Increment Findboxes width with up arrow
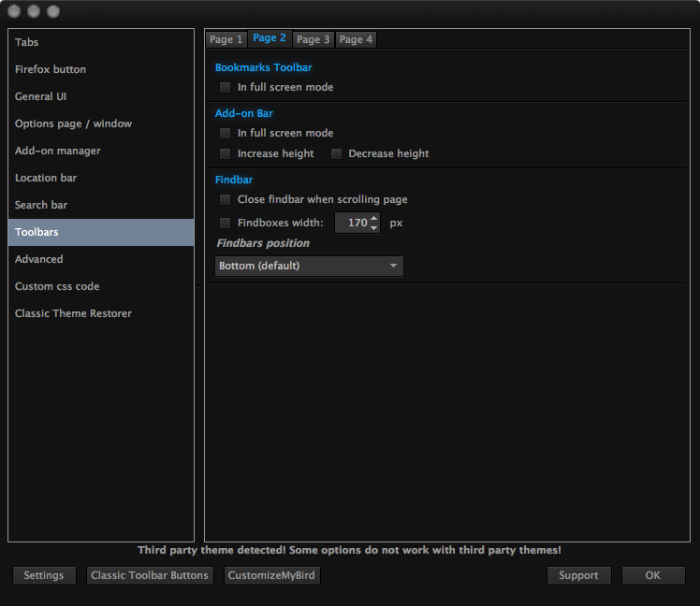Image resolution: width=700 pixels, height=606 pixels. (374, 218)
